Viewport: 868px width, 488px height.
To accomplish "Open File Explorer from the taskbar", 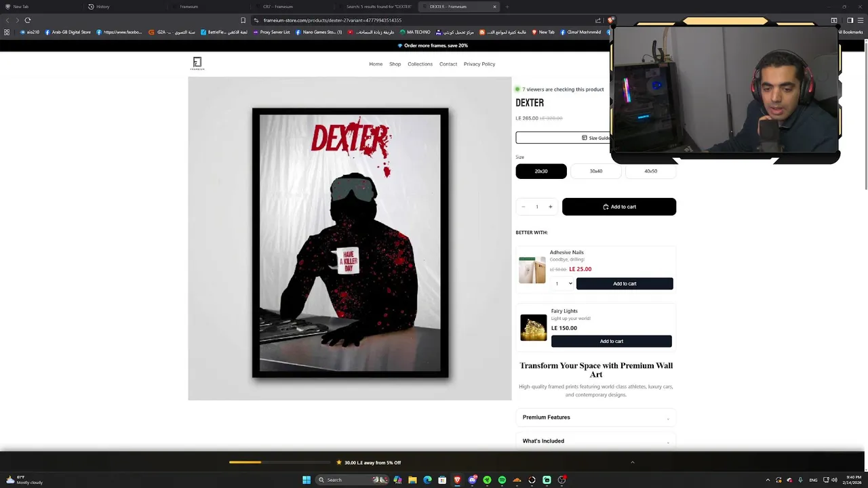I will pos(412,480).
